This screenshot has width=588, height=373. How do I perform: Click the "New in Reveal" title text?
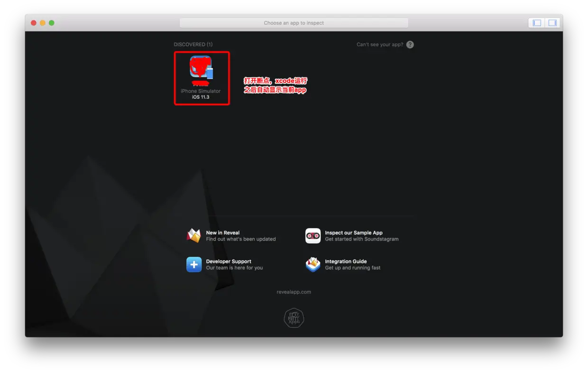[223, 233]
